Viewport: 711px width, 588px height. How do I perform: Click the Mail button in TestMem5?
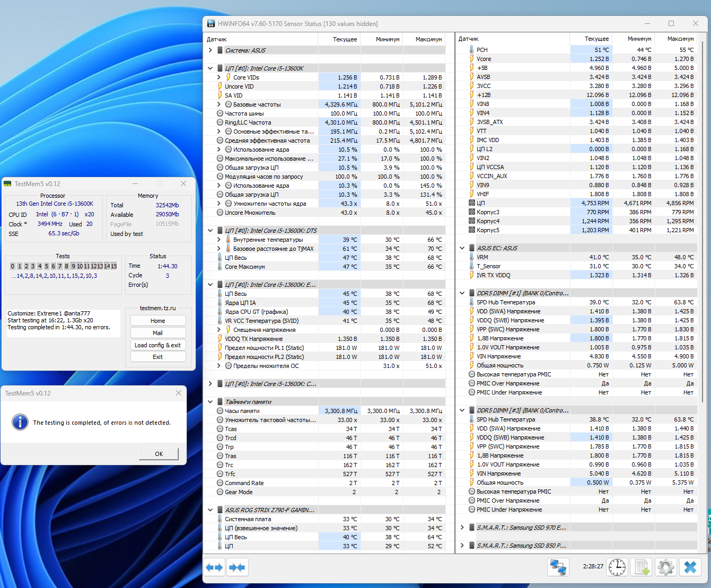(x=158, y=333)
